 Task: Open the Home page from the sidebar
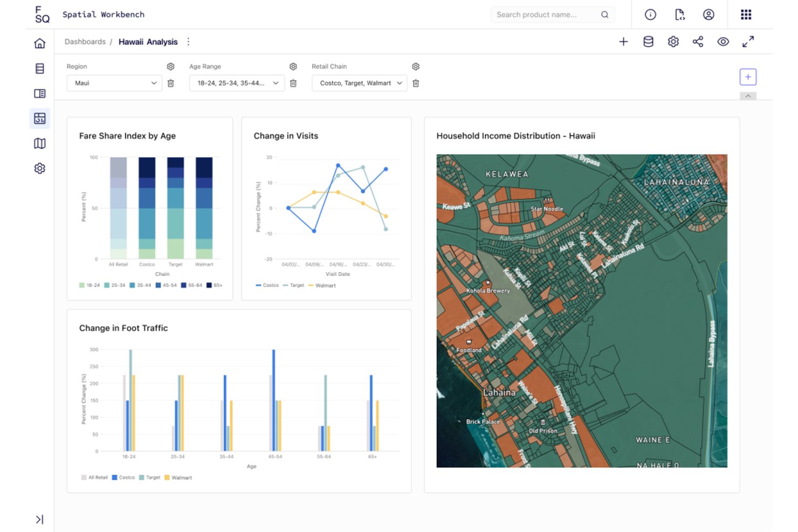point(40,44)
